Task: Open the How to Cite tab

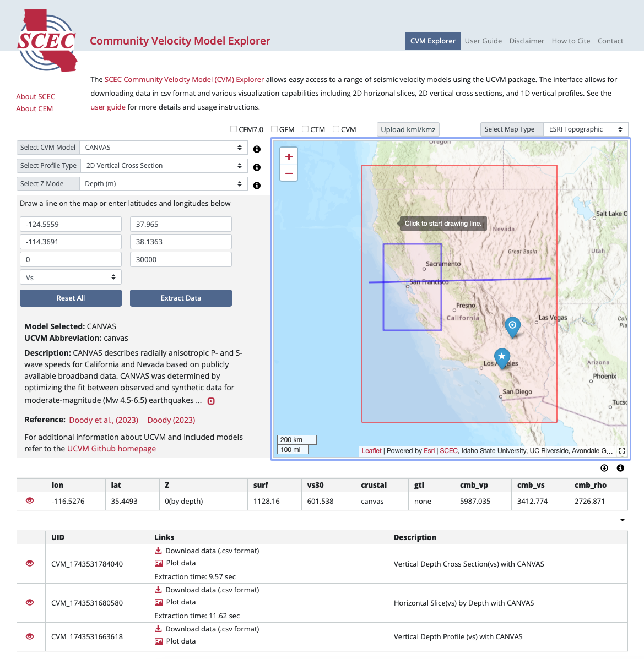Action: point(571,41)
